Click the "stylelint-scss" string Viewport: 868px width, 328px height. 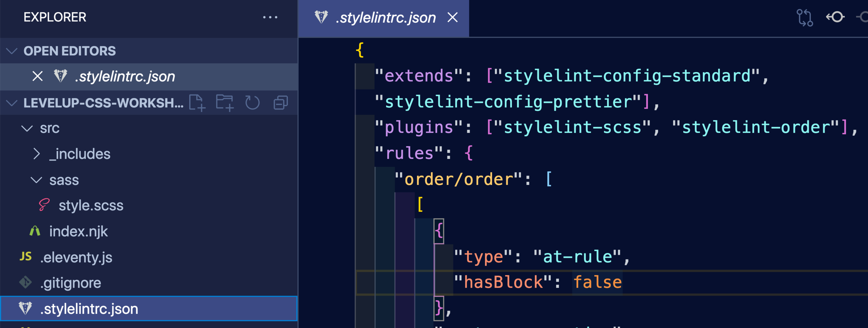572,128
